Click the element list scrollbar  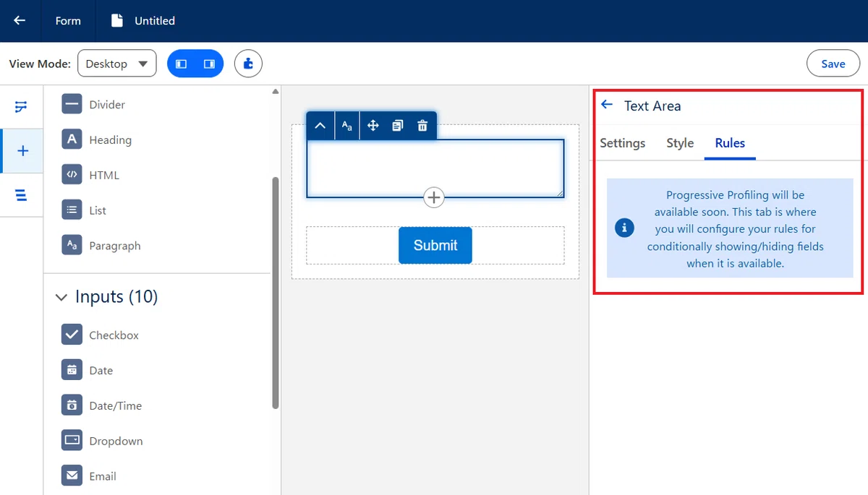(275, 293)
